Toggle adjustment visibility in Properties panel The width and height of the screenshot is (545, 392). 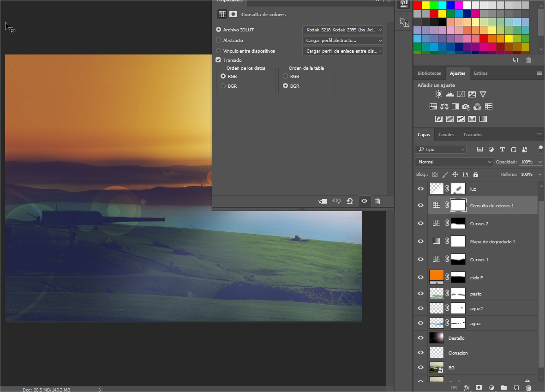point(364,201)
